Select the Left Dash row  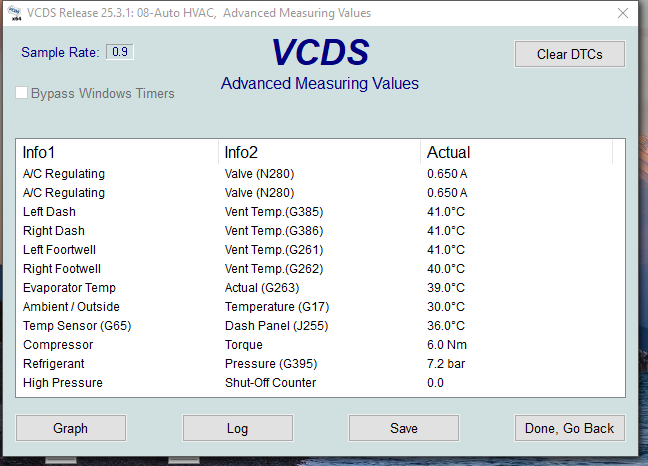[x=320, y=212]
